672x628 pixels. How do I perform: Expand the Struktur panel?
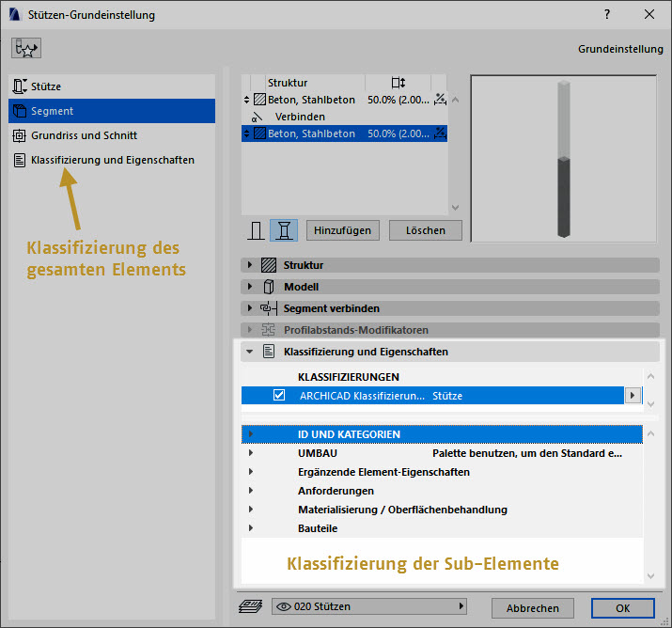click(250, 265)
